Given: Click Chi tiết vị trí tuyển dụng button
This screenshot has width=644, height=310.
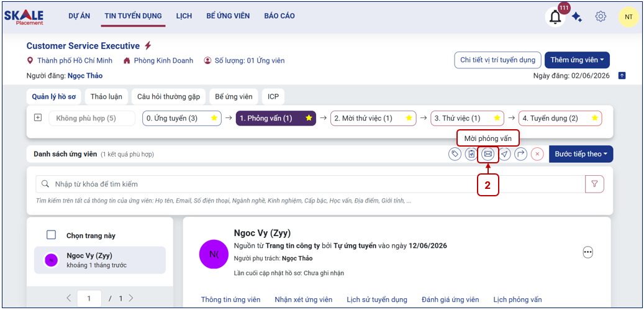Looking at the screenshot, I should click(497, 60).
